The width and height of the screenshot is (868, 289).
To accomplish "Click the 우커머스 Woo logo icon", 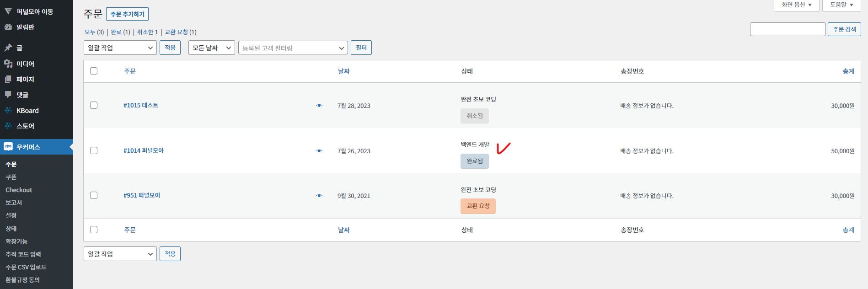I will click(x=8, y=147).
